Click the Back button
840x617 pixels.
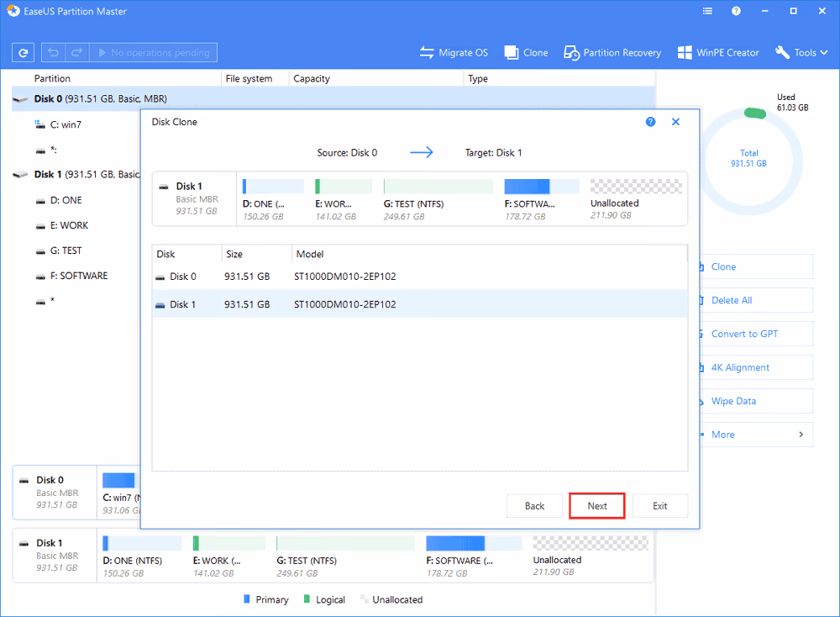coord(534,506)
